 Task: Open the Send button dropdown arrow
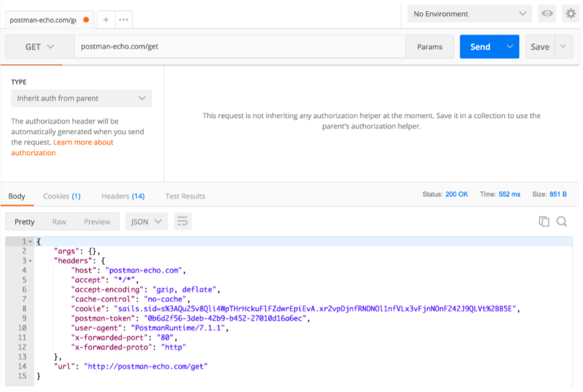click(x=510, y=47)
